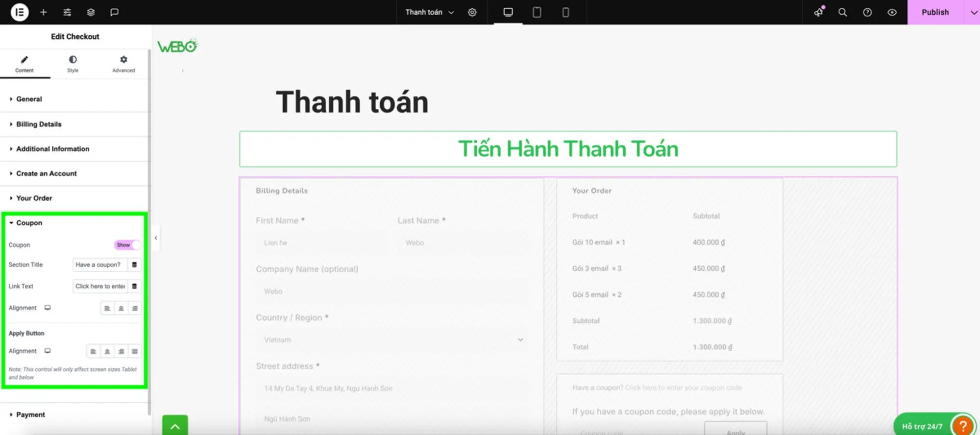Open responsive device icon beside Apply Button Alignment

pyautogui.click(x=48, y=351)
